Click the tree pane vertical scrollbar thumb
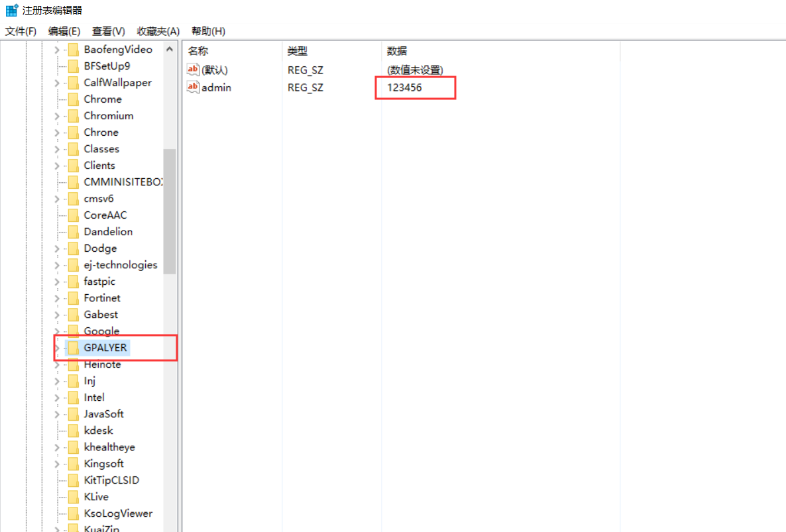 pyautogui.click(x=170, y=211)
